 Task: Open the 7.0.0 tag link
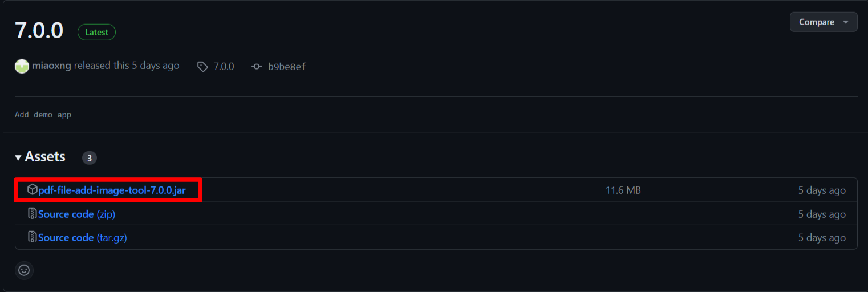[224, 67]
